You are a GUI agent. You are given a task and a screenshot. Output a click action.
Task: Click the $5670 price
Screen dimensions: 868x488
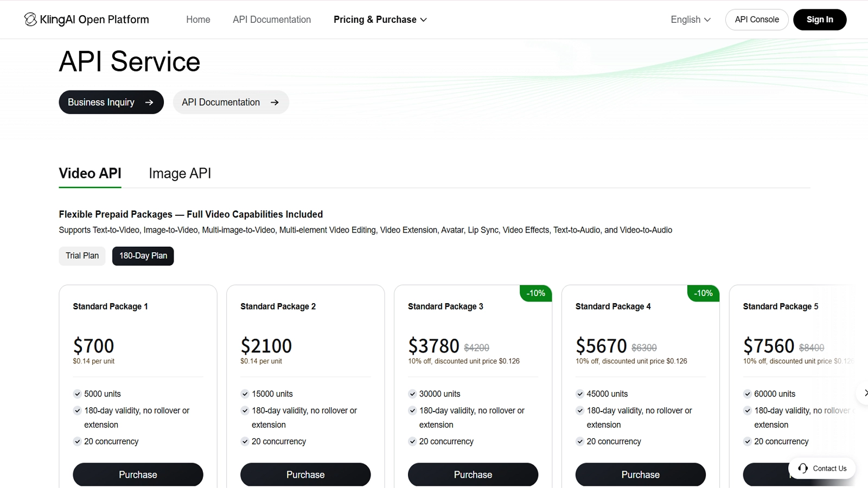602,346
